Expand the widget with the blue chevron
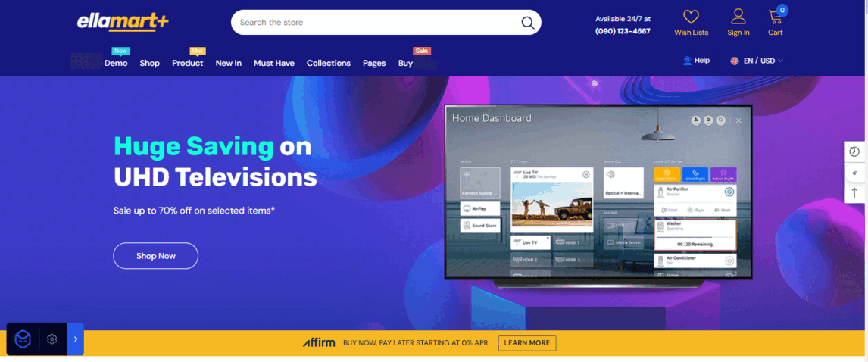 (75, 339)
